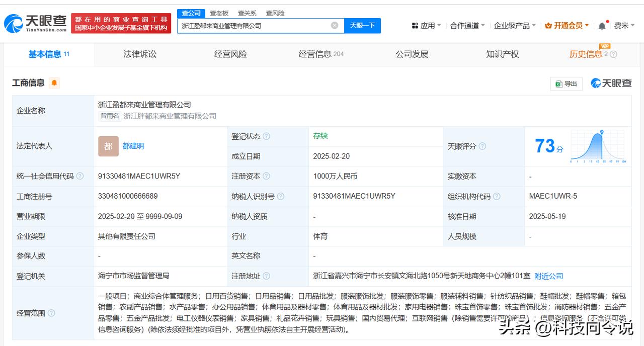This screenshot has width=644, height=346.
Task: Click the 导出 export button
Action: tap(567, 84)
